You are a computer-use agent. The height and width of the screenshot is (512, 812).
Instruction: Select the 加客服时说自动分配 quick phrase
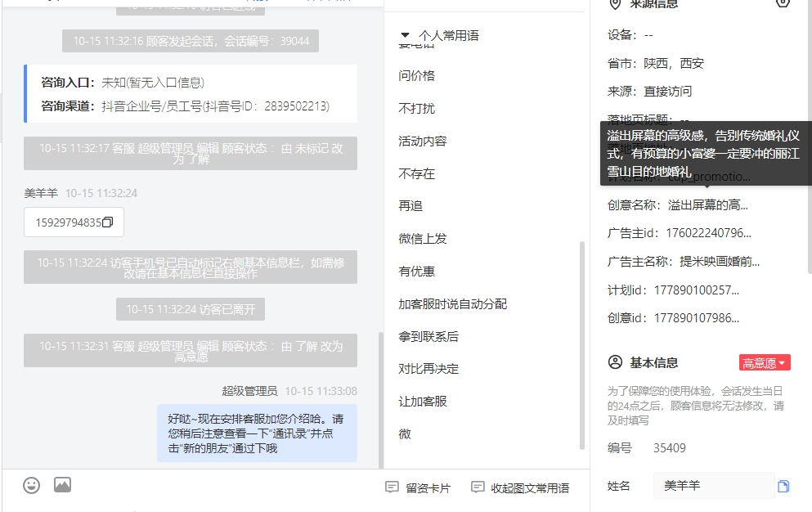point(452,303)
